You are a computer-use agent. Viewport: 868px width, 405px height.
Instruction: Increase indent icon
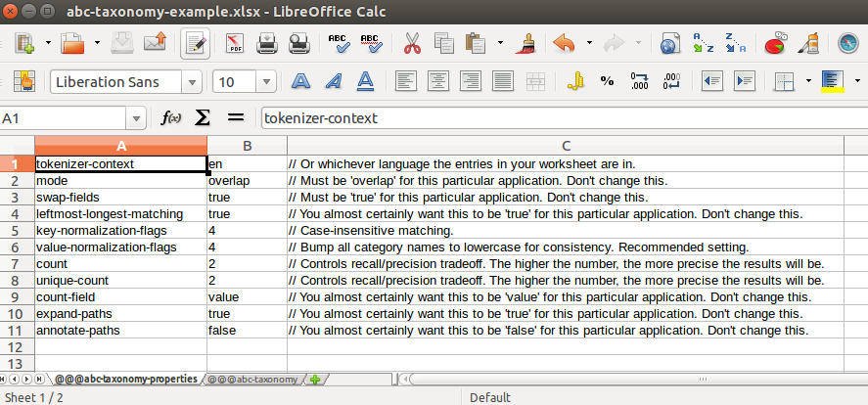point(745,82)
